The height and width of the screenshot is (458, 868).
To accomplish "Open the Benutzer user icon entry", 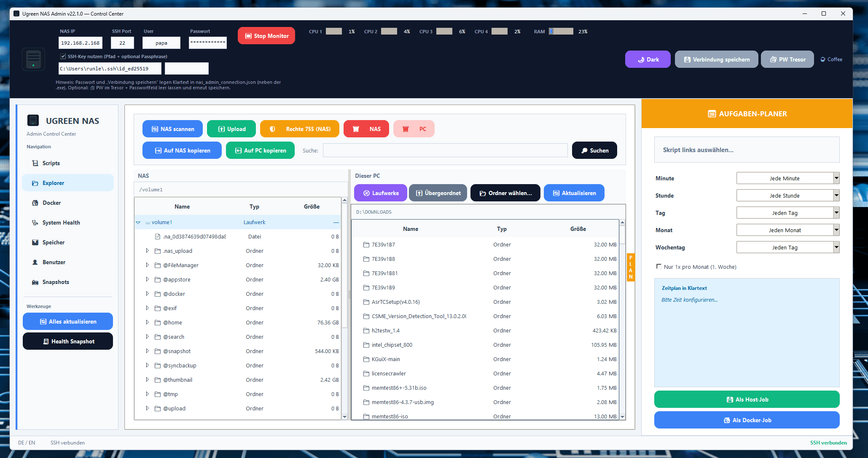I will (x=35, y=262).
